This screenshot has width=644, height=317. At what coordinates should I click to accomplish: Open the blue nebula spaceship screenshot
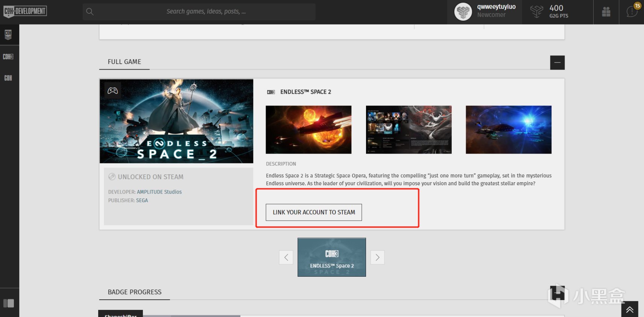tap(509, 130)
